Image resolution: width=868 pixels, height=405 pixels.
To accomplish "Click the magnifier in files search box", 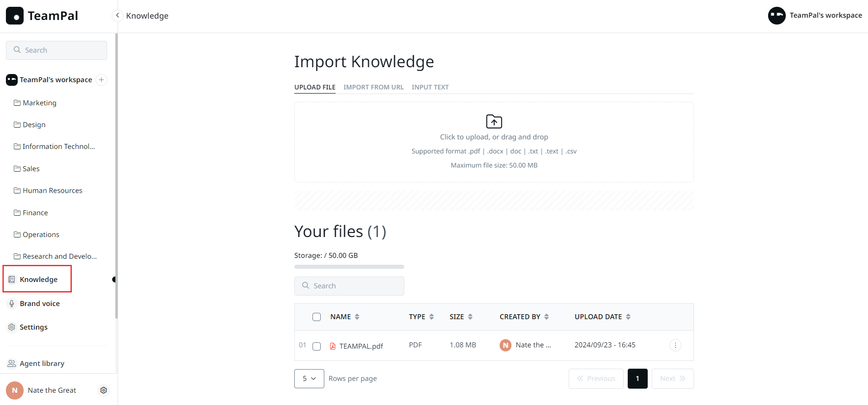I will click(306, 286).
